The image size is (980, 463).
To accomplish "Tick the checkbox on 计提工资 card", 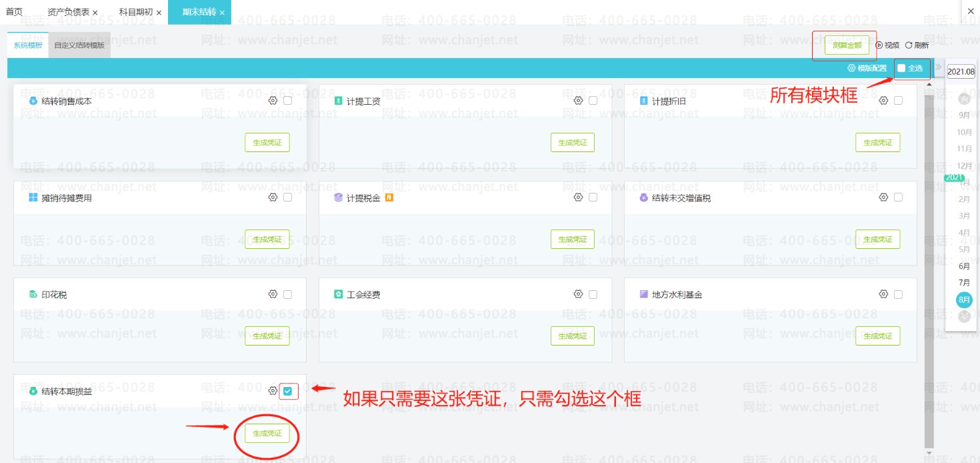I will pyautogui.click(x=593, y=101).
